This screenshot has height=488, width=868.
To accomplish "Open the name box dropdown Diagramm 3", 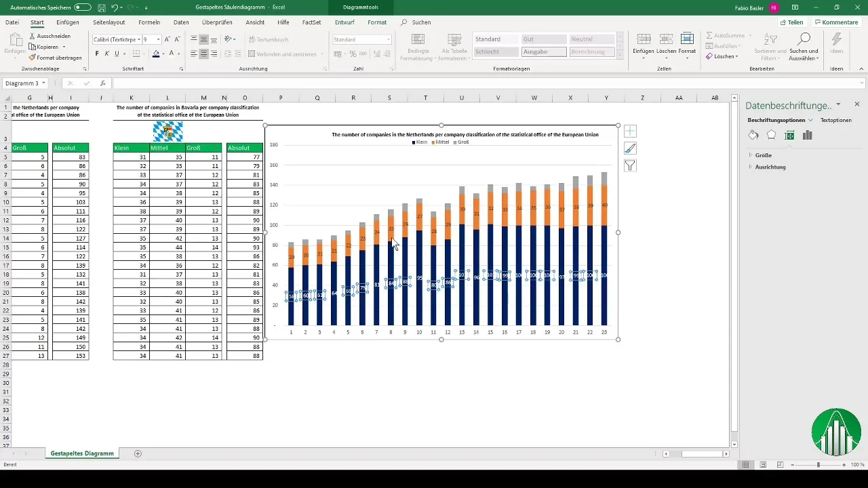I will pyautogui.click(x=43, y=83).
